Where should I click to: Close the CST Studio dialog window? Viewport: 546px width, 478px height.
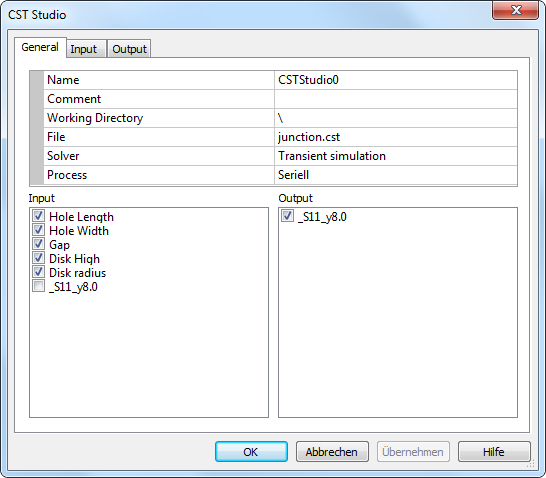coord(516,10)
